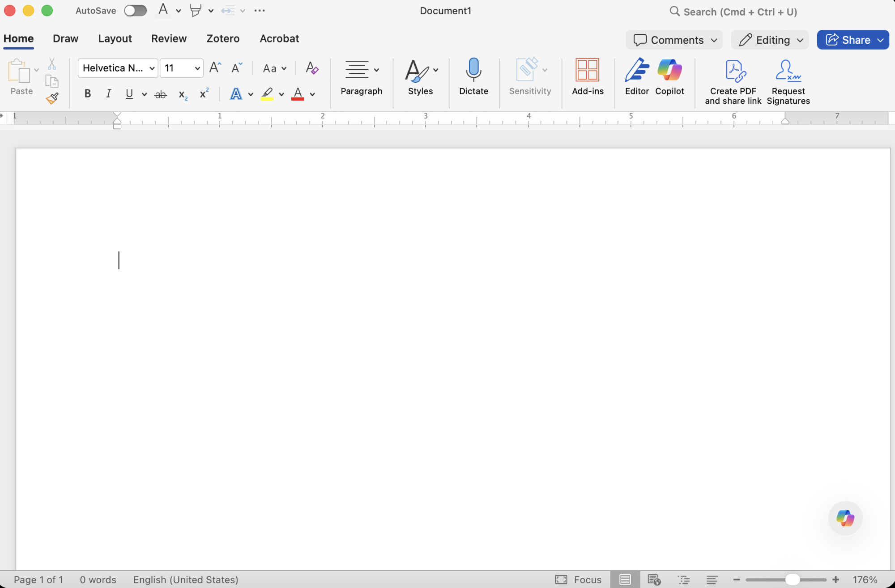This screenshot has height=588, width=895.
Task: Switch to the Layout tab
Action: [x=115, y=39]
